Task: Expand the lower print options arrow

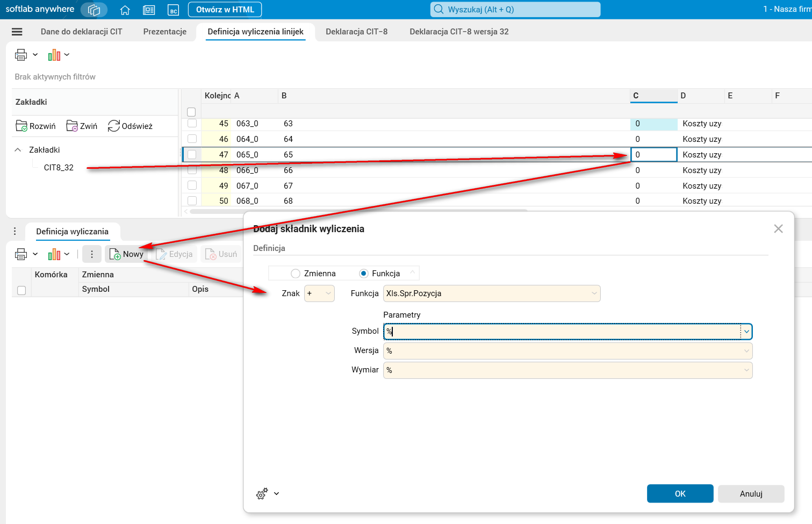Action: click(x=35, y=254)
